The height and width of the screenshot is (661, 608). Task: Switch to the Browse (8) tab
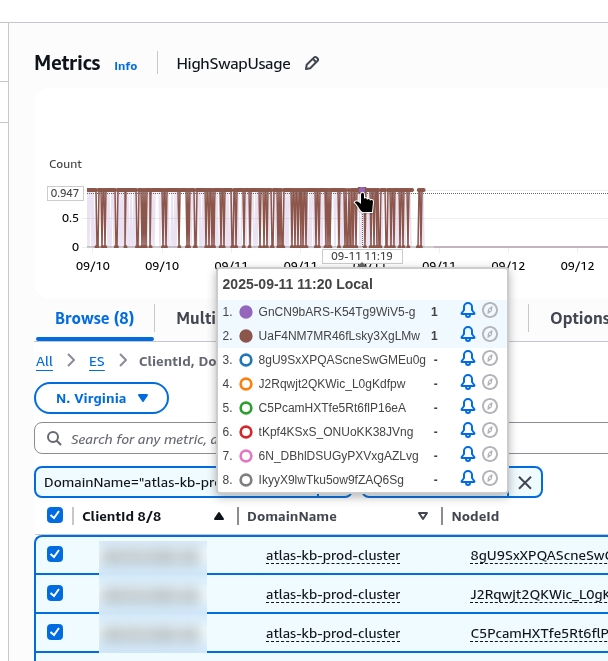(x=94, y=318)
